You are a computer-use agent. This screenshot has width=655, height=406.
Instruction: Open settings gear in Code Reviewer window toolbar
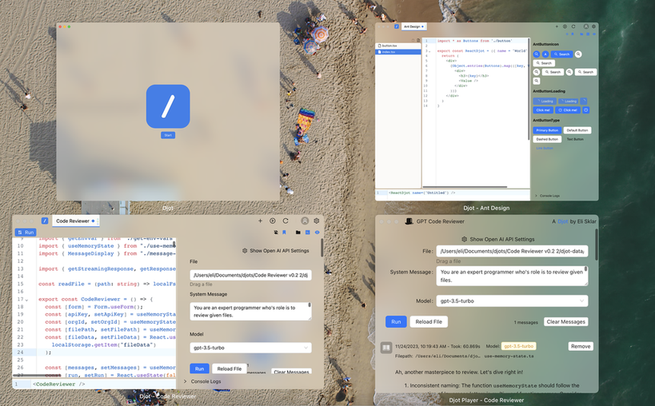pyautogui.click(x=316, y=221)
